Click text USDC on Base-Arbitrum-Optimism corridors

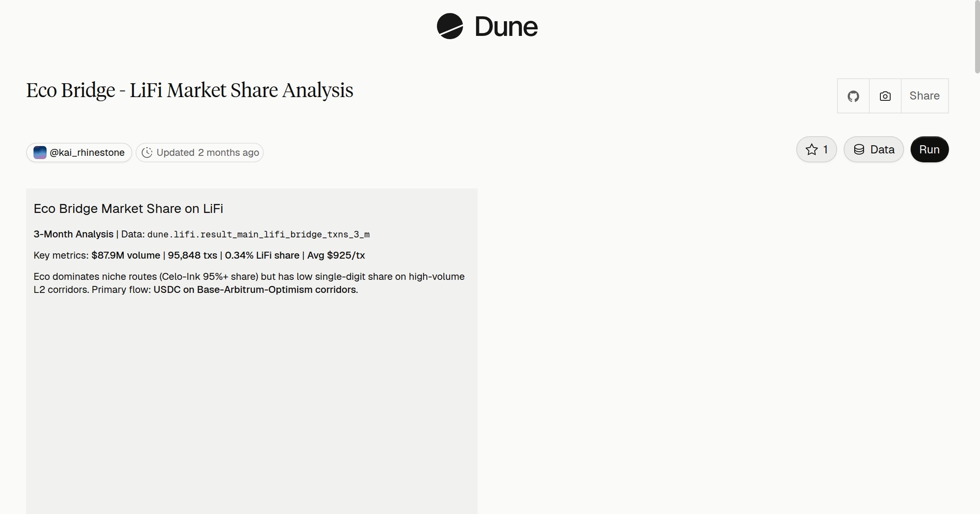(256, 290)
